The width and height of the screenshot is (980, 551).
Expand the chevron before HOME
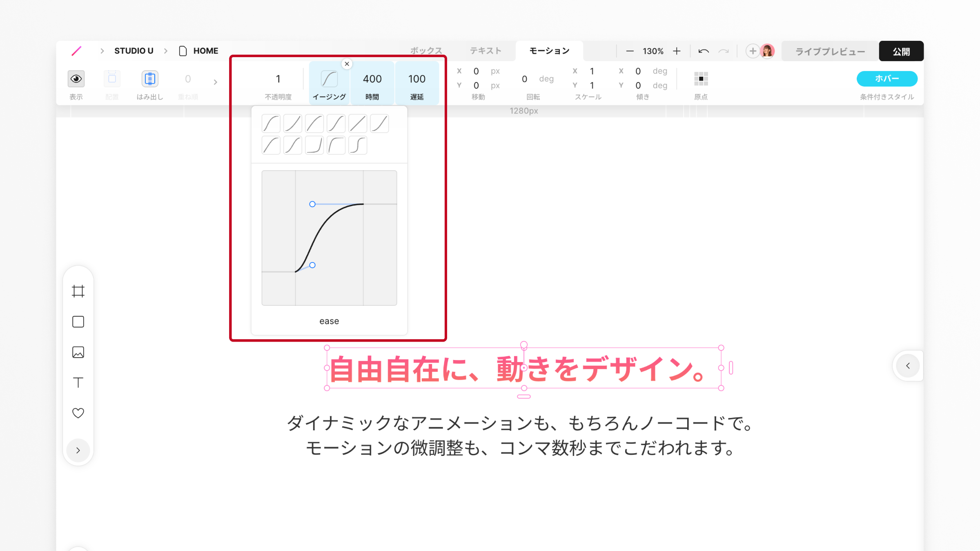(x=166, y=51)
